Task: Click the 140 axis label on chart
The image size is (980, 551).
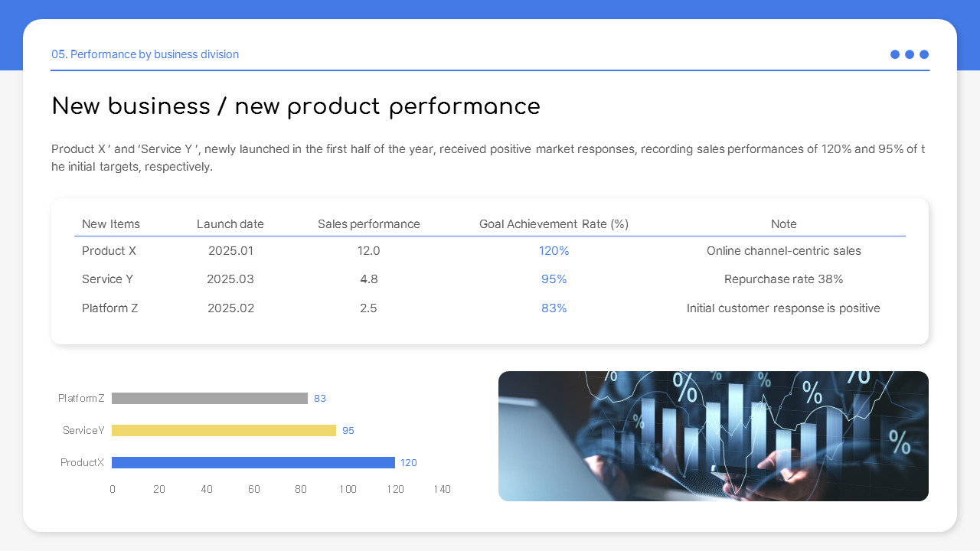Action: pos(443,489)
